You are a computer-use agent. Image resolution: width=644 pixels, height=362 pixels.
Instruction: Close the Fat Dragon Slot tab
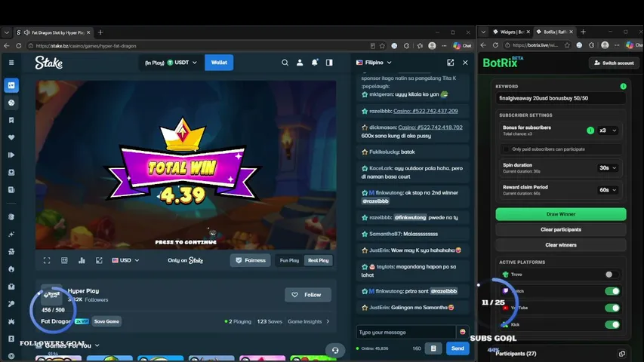point(88,32)
